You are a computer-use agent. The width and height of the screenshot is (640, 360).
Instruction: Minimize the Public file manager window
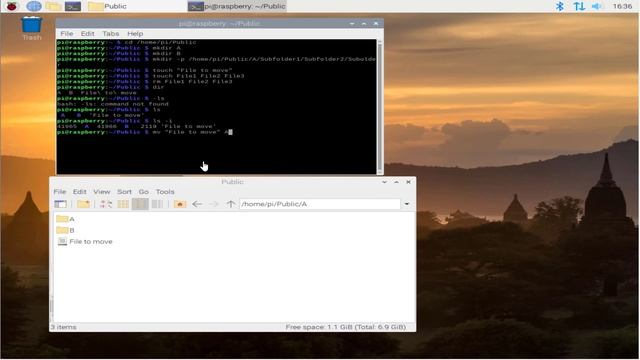(x=384, y=182)
